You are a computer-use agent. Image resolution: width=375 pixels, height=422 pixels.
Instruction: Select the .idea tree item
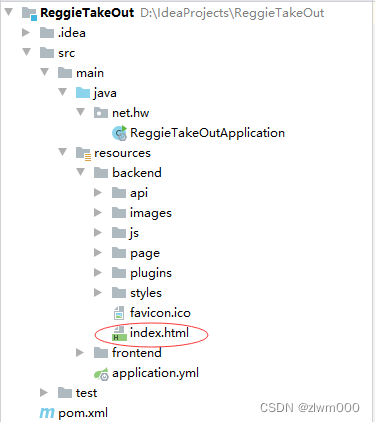[72, 33]
